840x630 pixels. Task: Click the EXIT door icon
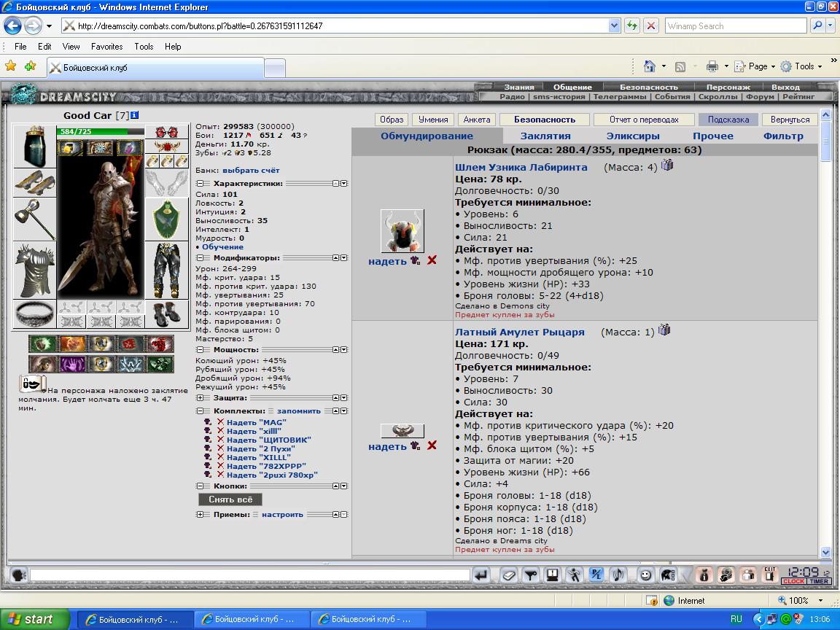770,575
